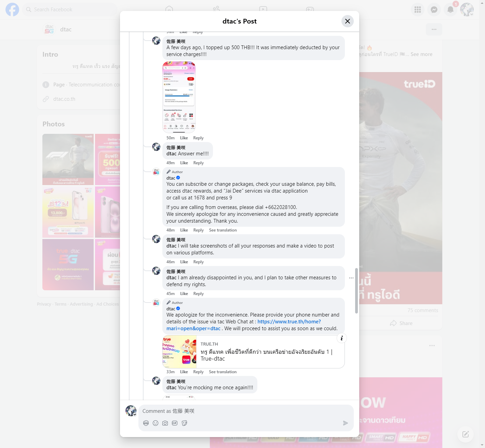Open 佐藤 美咲 profile from the 500 THB comment
The image size is (485, 448).
[x=176, y=41]
